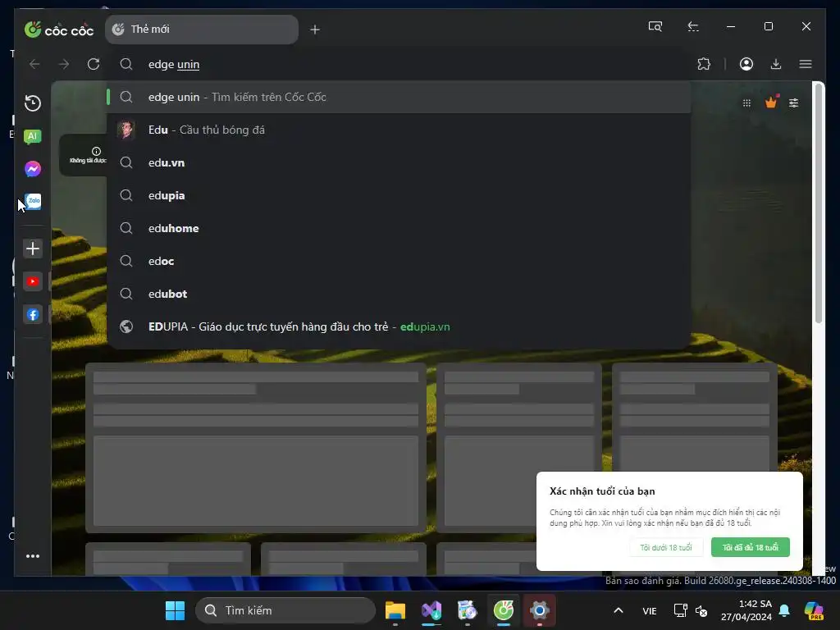Open new tab page customize sliders icon
This screenshot has height=630, width=840.
[794, 103]
